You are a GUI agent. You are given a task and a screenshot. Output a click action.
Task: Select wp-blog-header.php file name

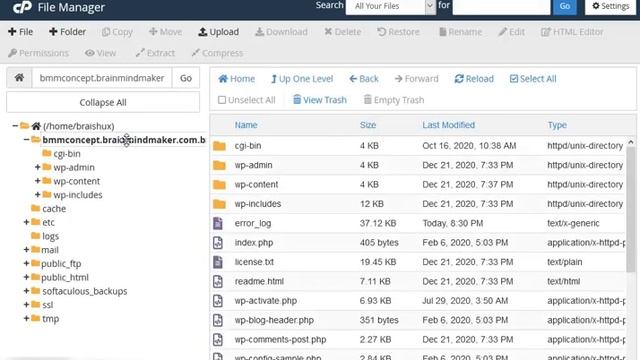click(x=274, y=320)
